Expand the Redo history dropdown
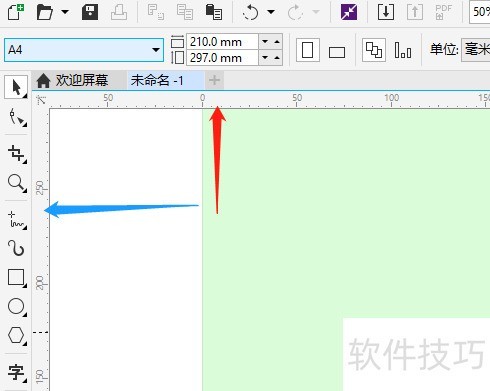The image size is (490, 391). tap(315, 12)
